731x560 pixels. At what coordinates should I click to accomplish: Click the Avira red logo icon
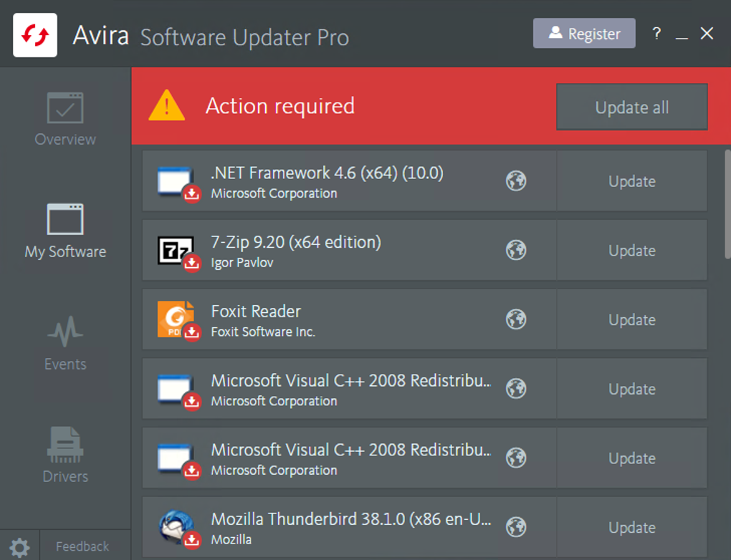coord(35,34)
